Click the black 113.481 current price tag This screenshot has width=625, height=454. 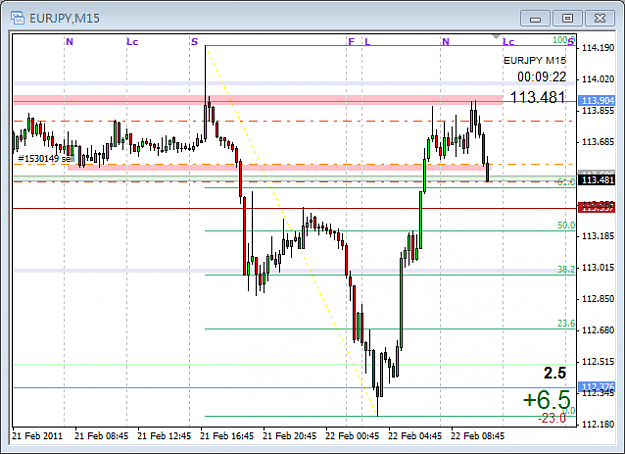coord(598,180)
